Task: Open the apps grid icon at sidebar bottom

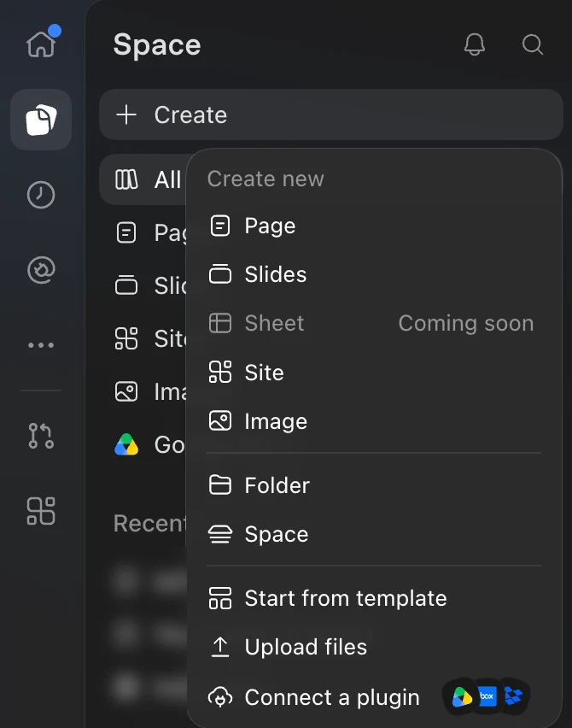Action: pyautogui.click(x=41, y=511)
